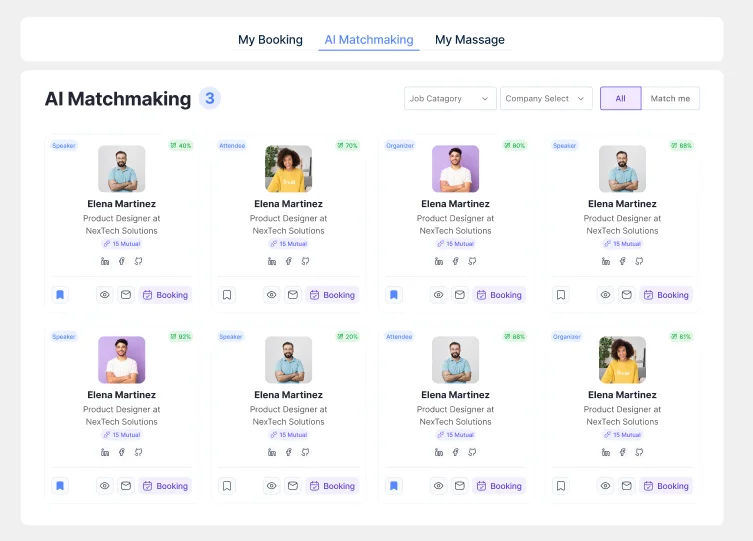This screenshot has width=753, height=541.
Task: Expand the Company Select dropdown
Action: tap(546, 98)
